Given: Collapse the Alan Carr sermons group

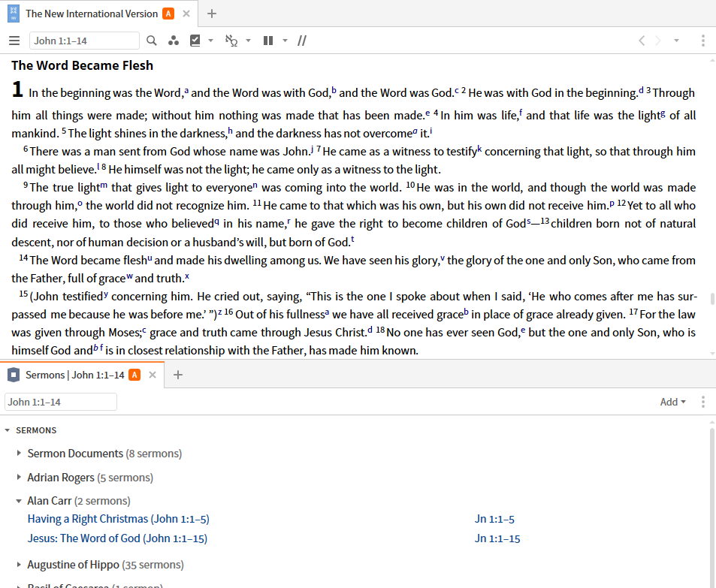Looking at the screenshot, I should [x=19, y=501].
